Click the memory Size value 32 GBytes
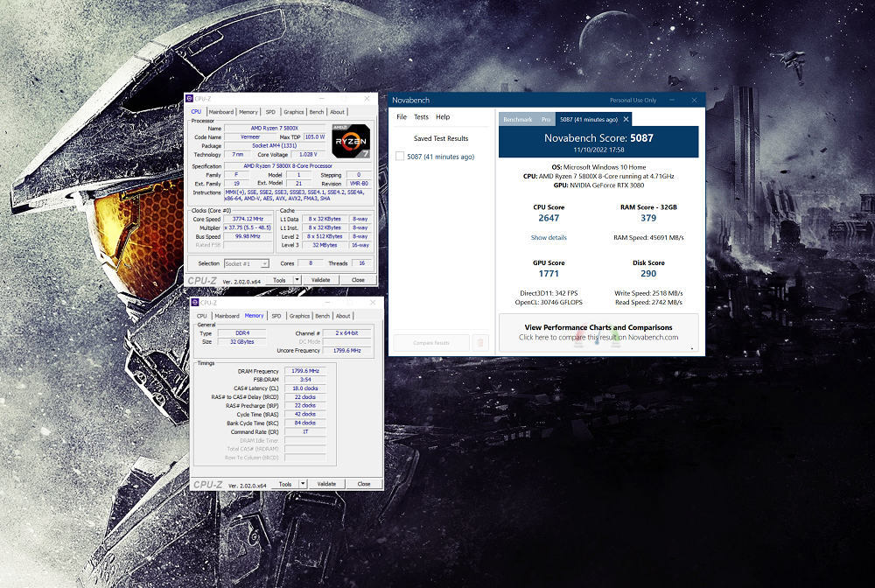Screen dimensions: 875x588 (242, 342)
